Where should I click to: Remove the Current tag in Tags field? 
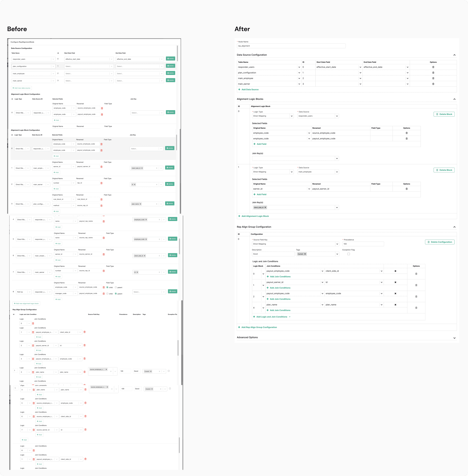(305, 254)
